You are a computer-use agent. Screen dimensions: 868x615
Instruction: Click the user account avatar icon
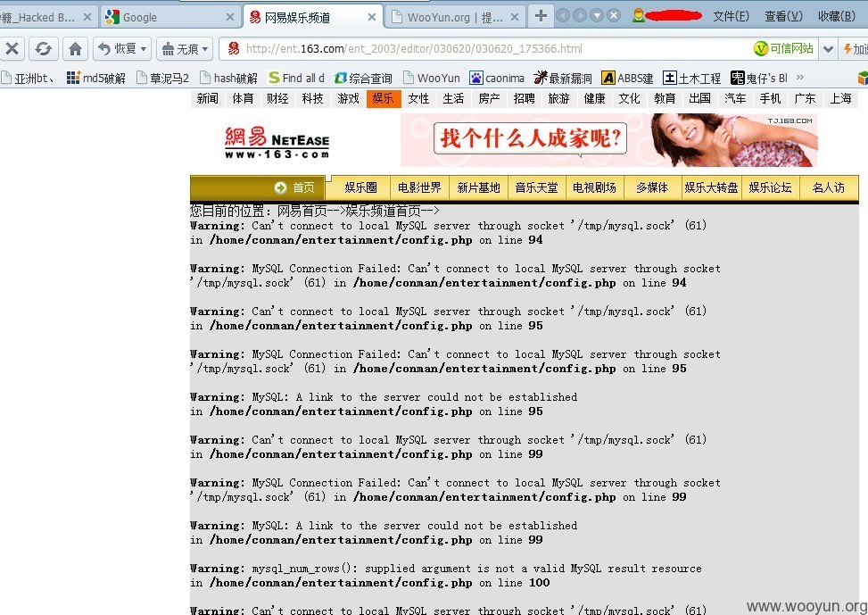click(638, 15)
